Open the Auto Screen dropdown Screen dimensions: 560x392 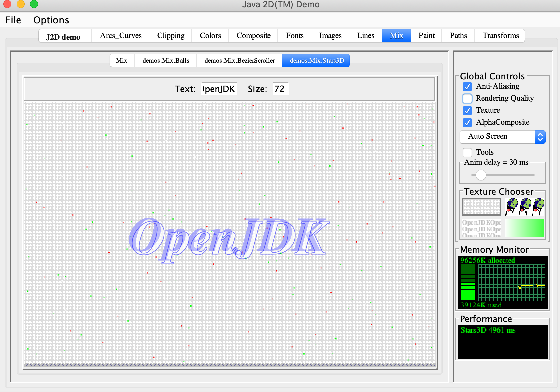click(x=502, y=137)
